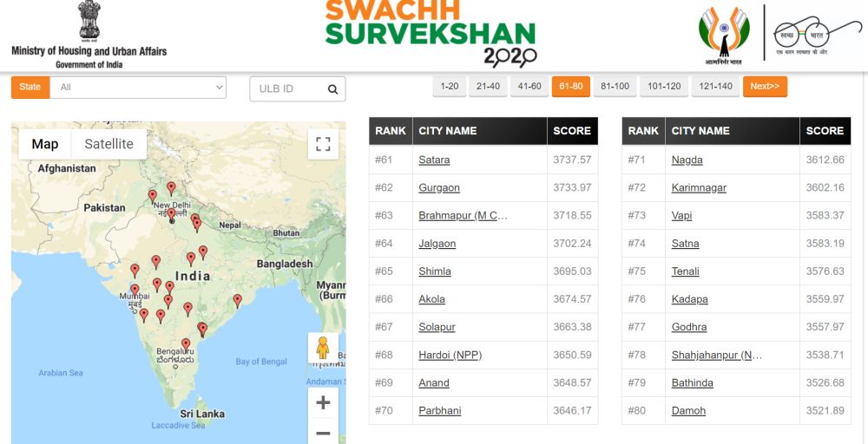Click the rank #80 cell
868x444 pixels.
coord(644,411)
